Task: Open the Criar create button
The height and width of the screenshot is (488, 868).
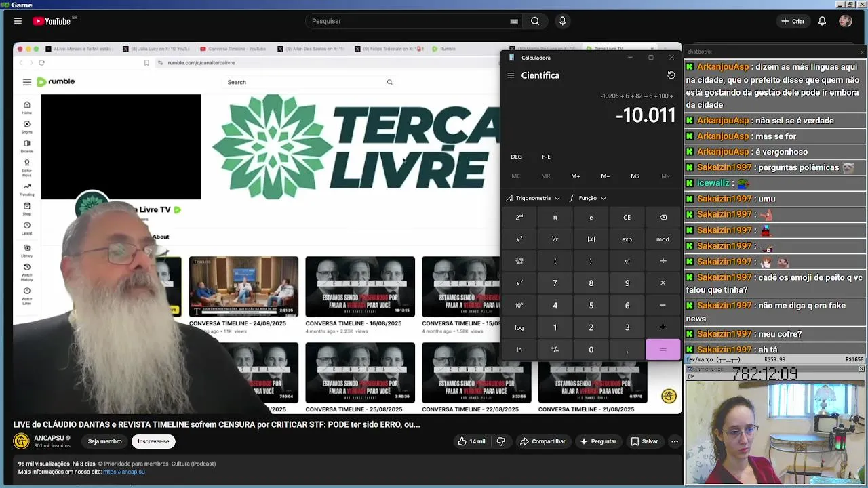Action: [x=793, y=21]
